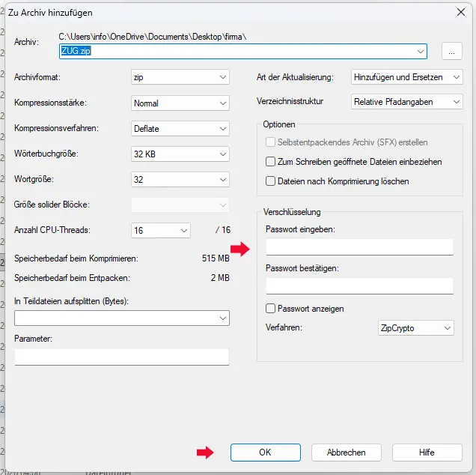476x475 pixels.
Task: Open the In Teildateien aufsplitten dropdown
Action: pyautogui.click(x=122, y=318)
